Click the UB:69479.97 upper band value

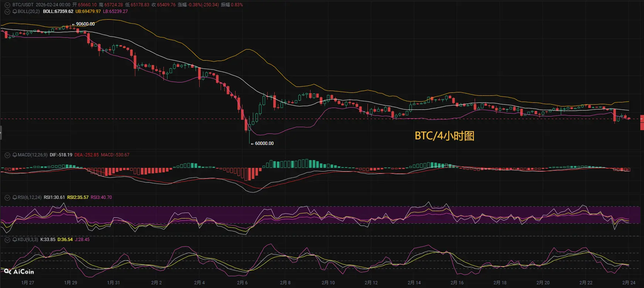point(88,11)
